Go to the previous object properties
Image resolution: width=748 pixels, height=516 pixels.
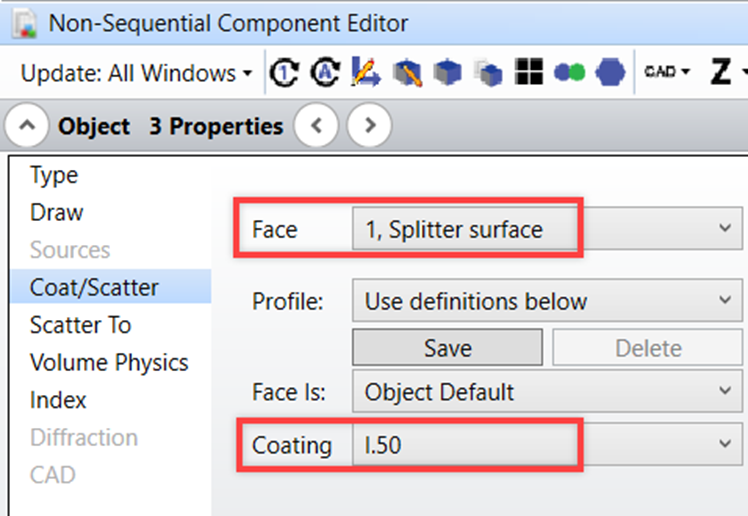tap(317, 127)
